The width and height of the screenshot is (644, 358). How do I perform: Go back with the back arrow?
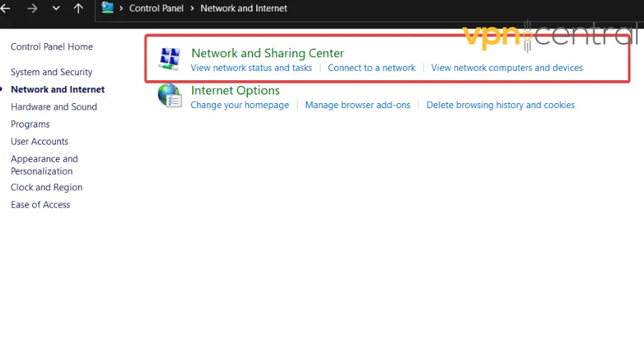(x=5, y=8)
